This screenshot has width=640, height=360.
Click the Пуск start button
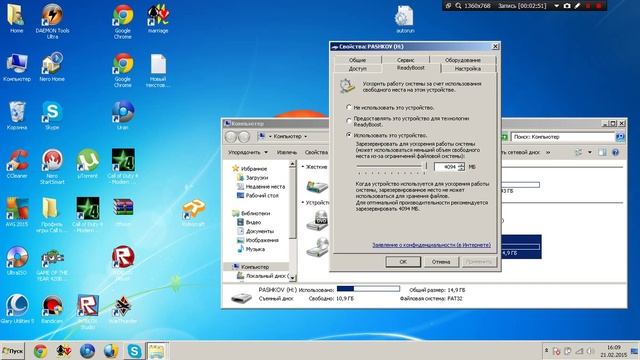coord(13,351)
